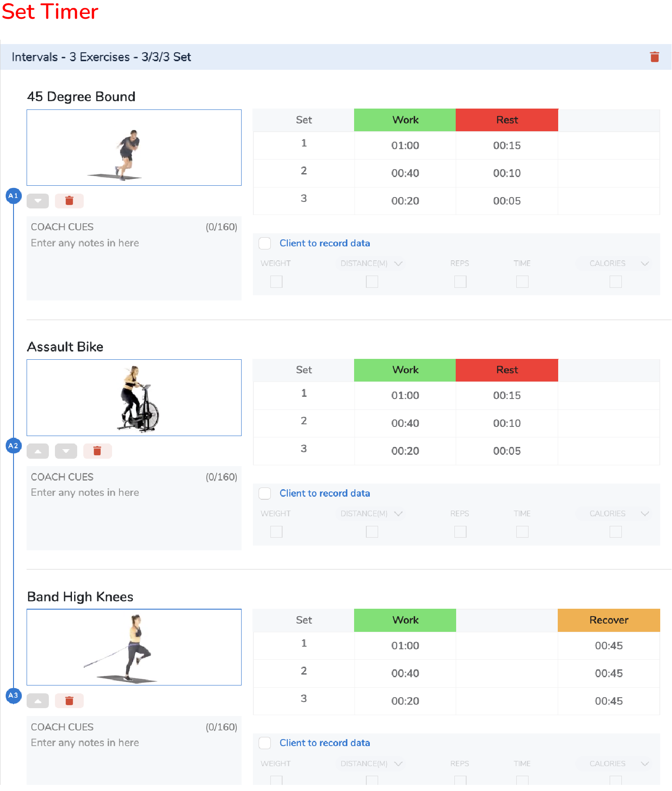Enable Client to record data for Band High Knees
Viewport: 672px width, 791px height.
click(265, 743)
